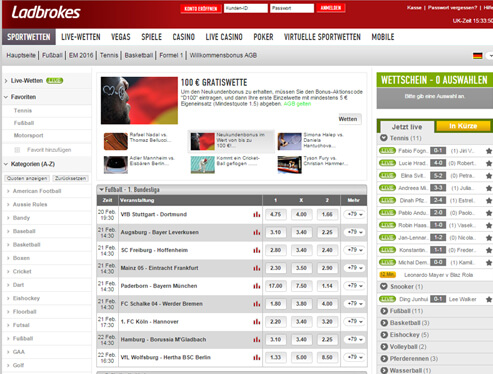
Task: Select odds 1.14 for Bayern München win
Action: click(x=327, y=286)
